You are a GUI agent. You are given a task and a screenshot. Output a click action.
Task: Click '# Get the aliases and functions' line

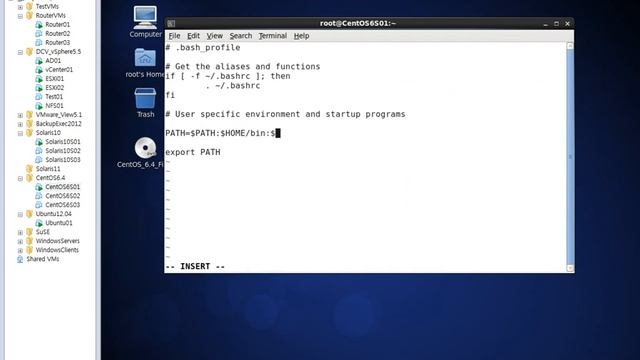click(x=243, y=67)
